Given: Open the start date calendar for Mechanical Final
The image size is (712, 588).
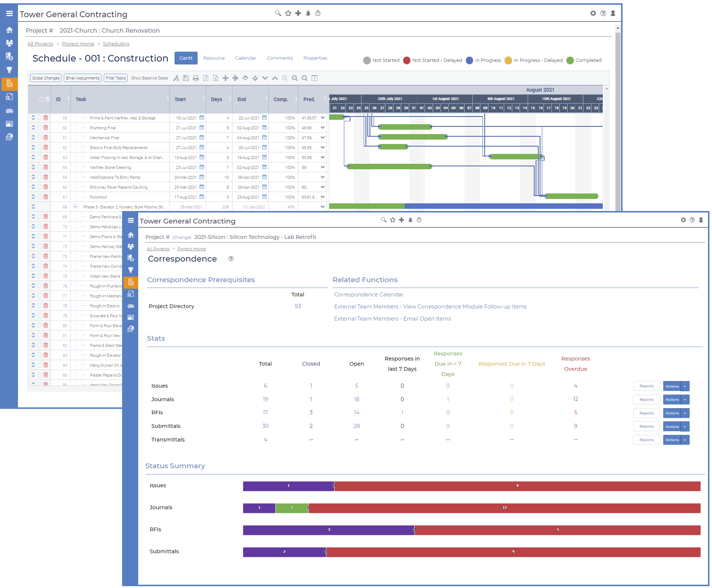Looking at the screenshot, I should [x=202, y=137].
